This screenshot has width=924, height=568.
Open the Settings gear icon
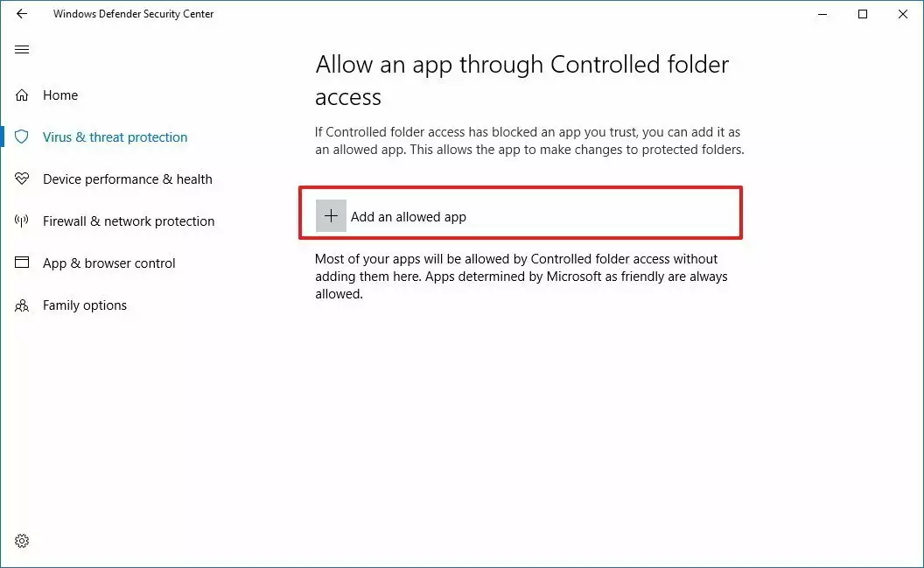22,541
